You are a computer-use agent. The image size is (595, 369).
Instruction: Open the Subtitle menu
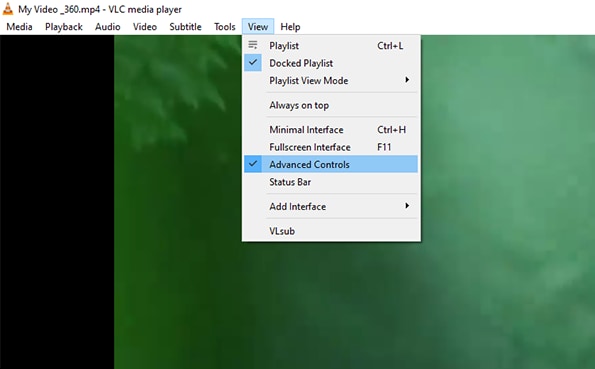185,27
